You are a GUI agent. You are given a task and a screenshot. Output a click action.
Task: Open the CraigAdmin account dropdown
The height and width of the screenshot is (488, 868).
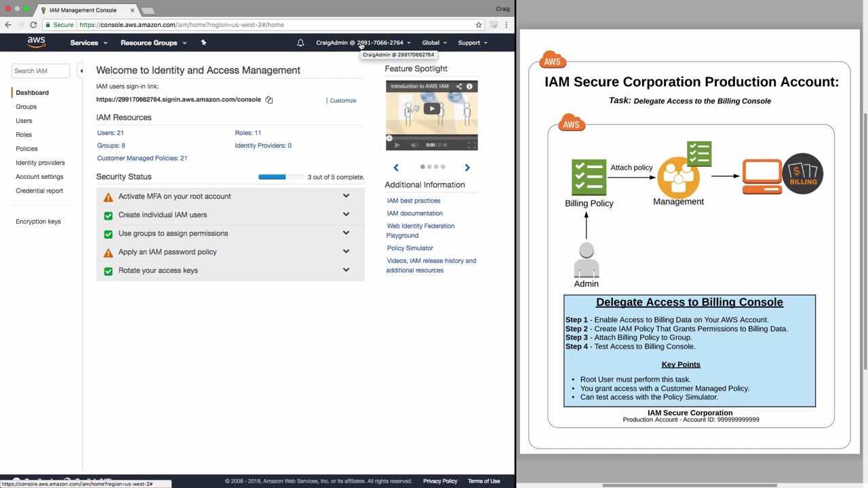click(x=363, y=43)
